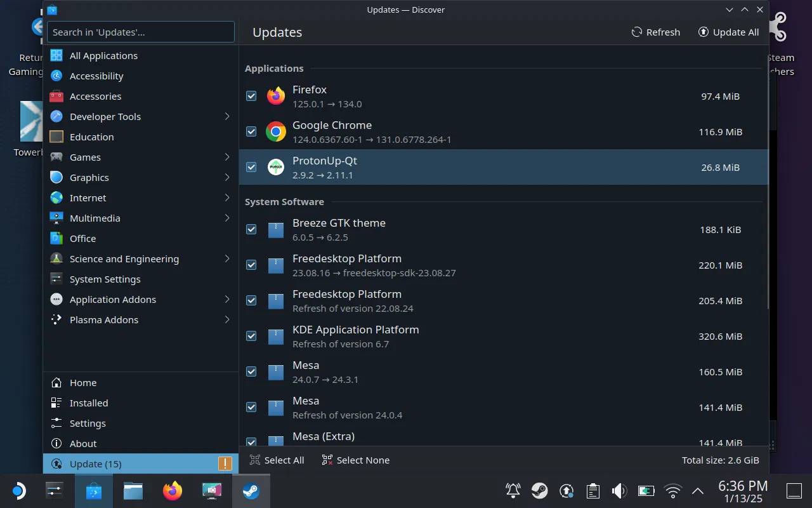The height and width of the screenshot is (508, 812).
Task: Click the Mesa 24.0.7 → 24.3.1 package icon
Action: coord(276,372)
